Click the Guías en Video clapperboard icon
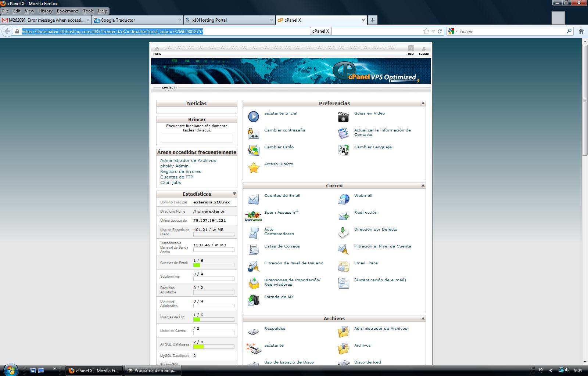588x376 pixels. click(x=343, y=117)
